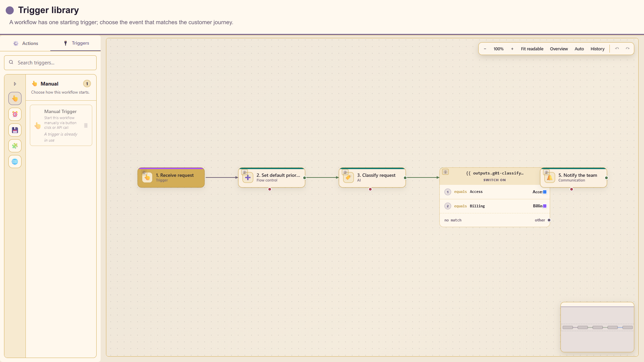Click the Search triggers input field

point(50,63)
